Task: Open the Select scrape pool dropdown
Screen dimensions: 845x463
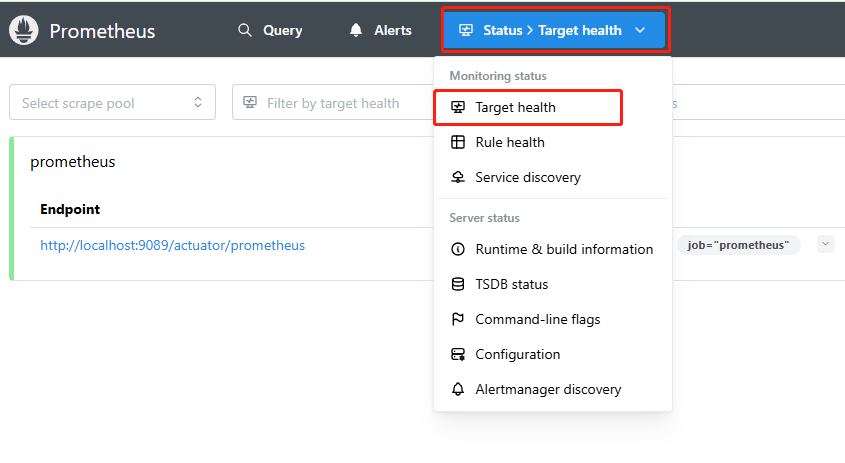Action: [112, 103]
